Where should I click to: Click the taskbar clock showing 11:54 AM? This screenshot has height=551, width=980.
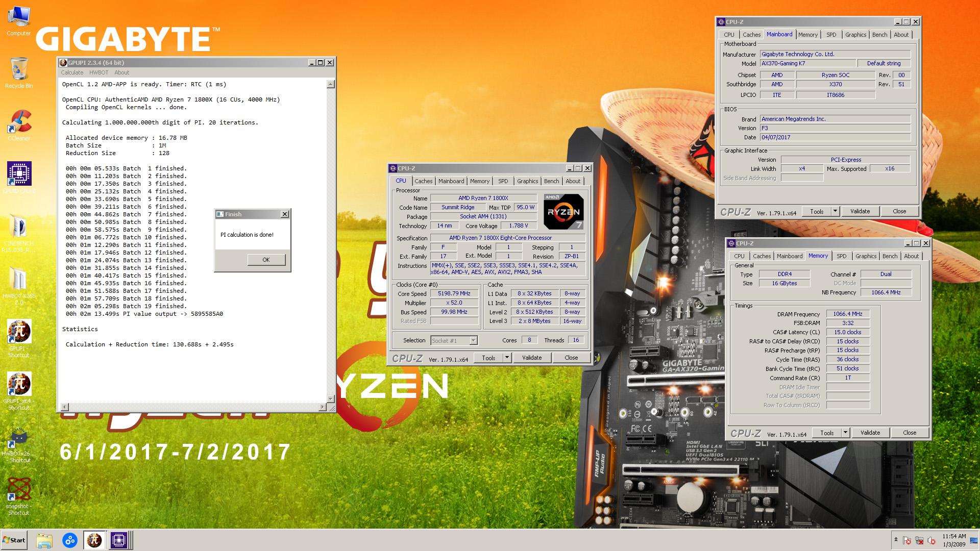(x=953, y=540)
